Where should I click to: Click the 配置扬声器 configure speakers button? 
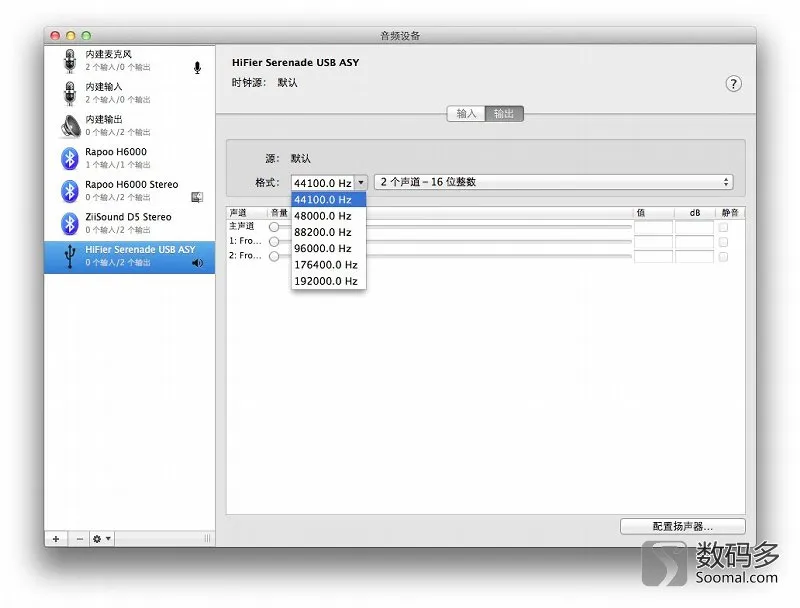tap(683, 526)
